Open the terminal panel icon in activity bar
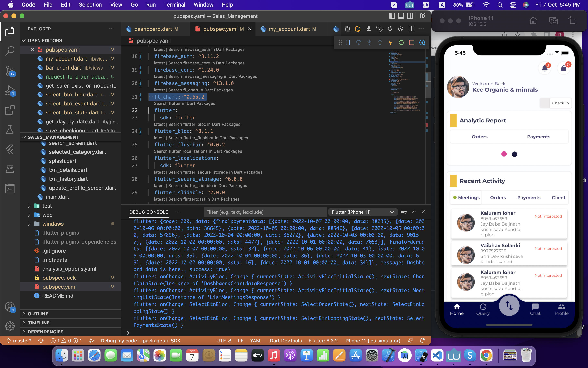The height and width of the screenshot is (368, 588). tap(10, 188)
